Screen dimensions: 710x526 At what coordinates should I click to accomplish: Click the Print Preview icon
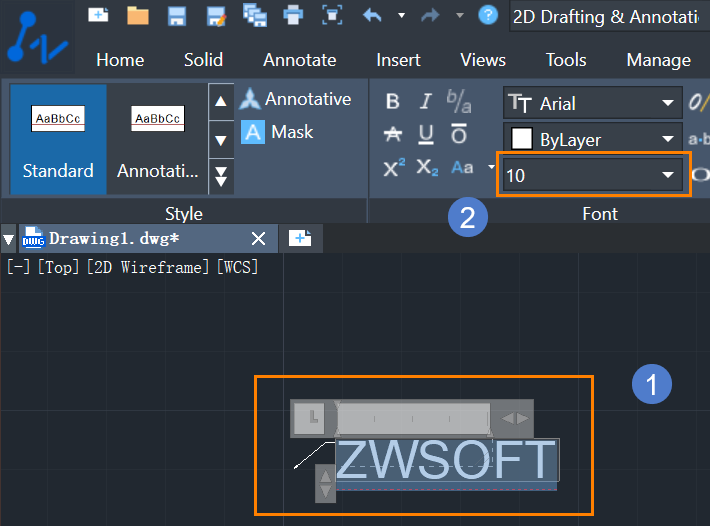click(x=332, y=15)
